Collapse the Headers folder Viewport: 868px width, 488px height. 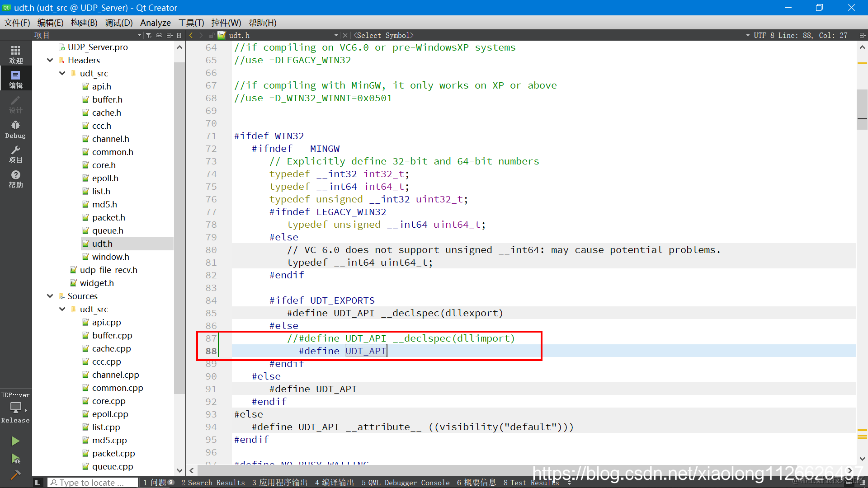click(x=50, y=60)
